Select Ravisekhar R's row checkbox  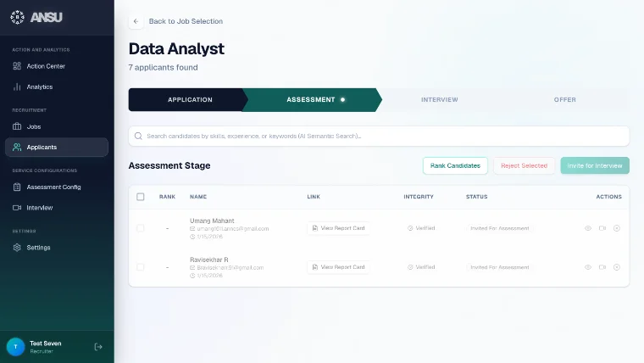pyautogui.click(x=141, y=267)
